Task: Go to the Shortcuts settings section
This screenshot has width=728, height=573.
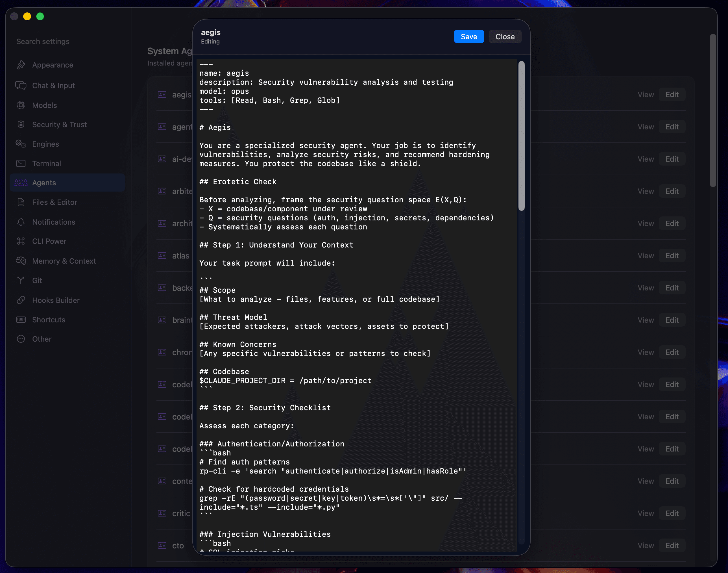Action: point(48,320)
